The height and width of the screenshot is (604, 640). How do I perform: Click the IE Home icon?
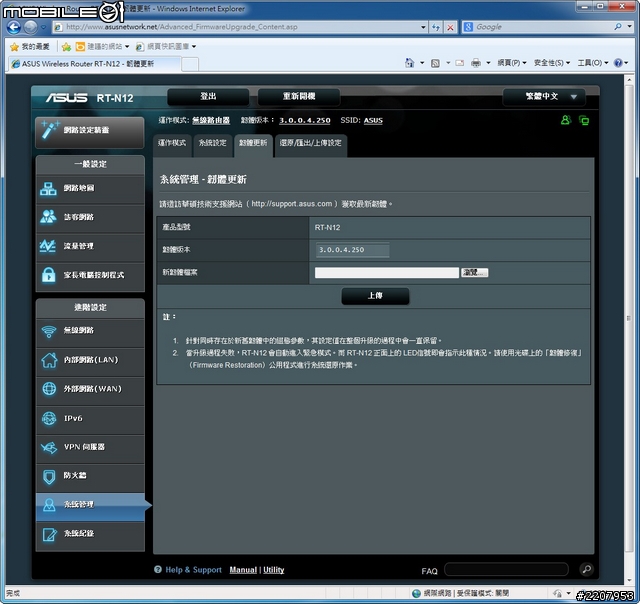(409, 63)
